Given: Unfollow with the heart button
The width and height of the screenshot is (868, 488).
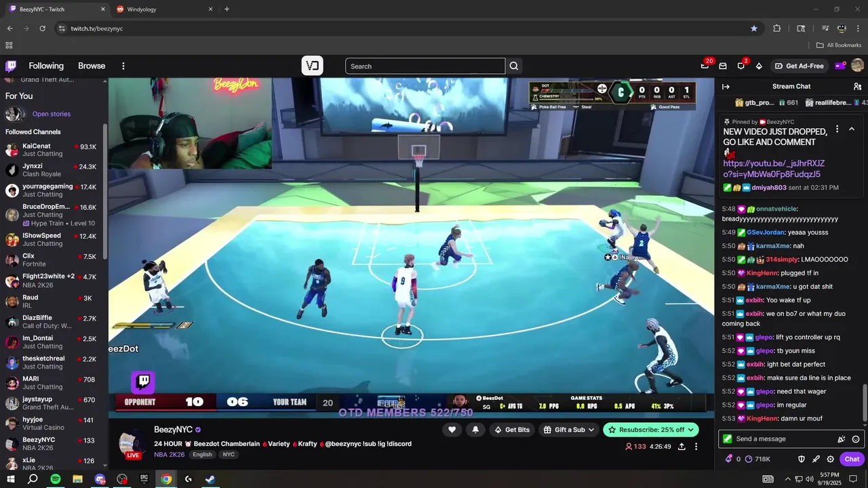Looking at the screenshot, I should (452, 430).
